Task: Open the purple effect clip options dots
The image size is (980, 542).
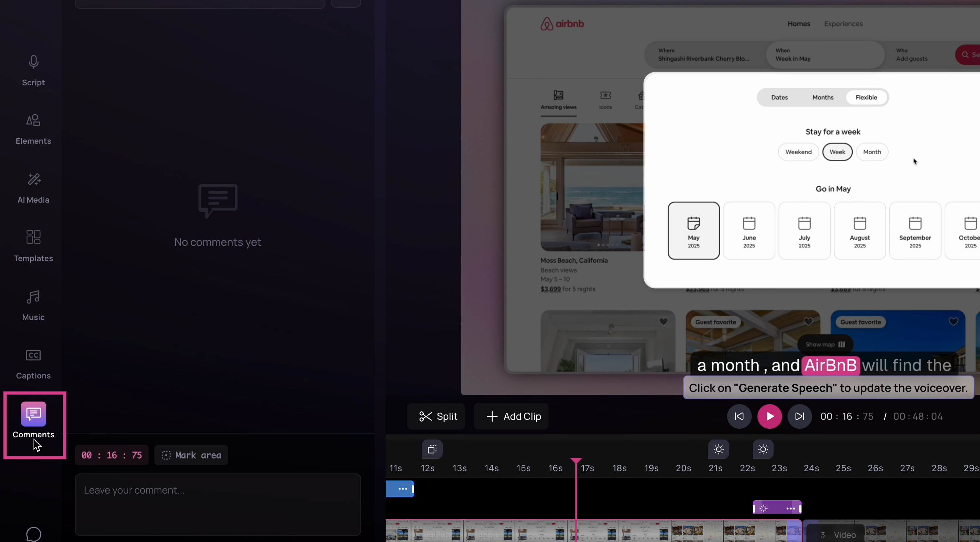Action: [x=790, y=508]
